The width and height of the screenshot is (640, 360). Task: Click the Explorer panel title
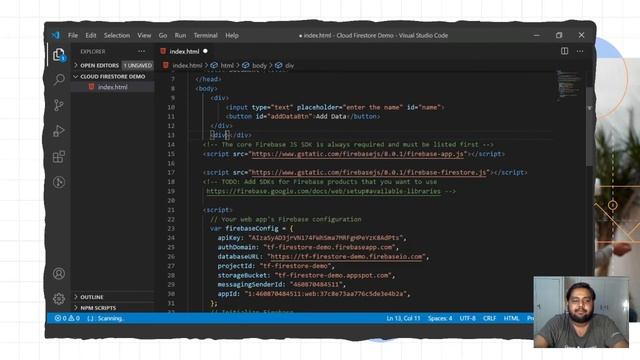93,51
